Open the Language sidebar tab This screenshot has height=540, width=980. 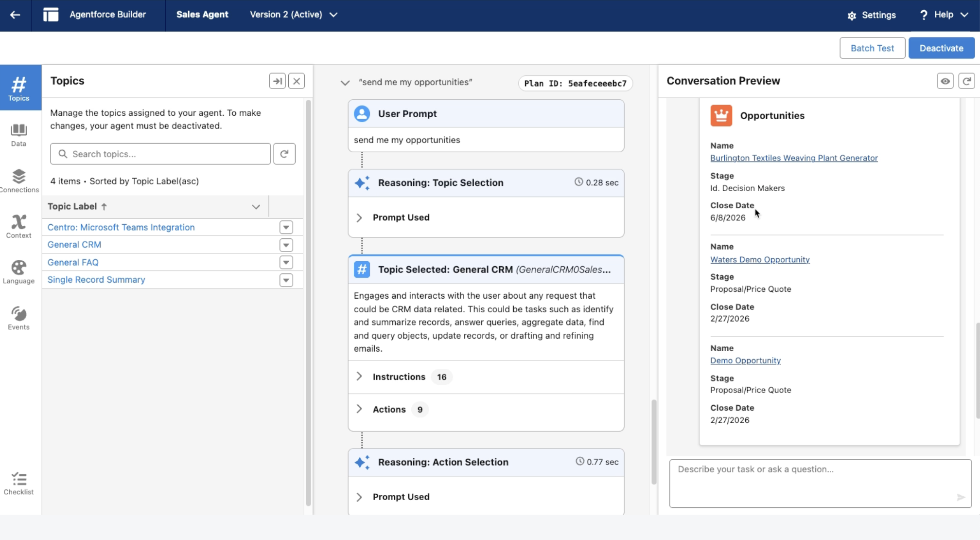pos(19,272)
